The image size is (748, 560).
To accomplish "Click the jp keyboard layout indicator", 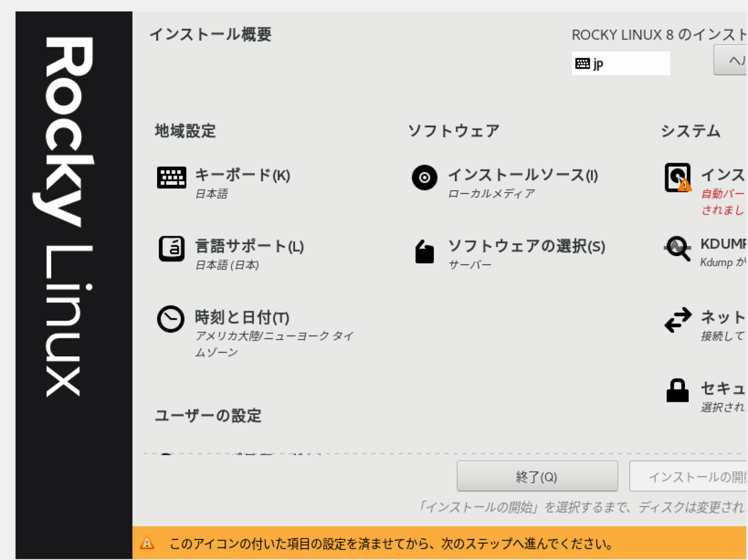I will click(x=621, y=64).
